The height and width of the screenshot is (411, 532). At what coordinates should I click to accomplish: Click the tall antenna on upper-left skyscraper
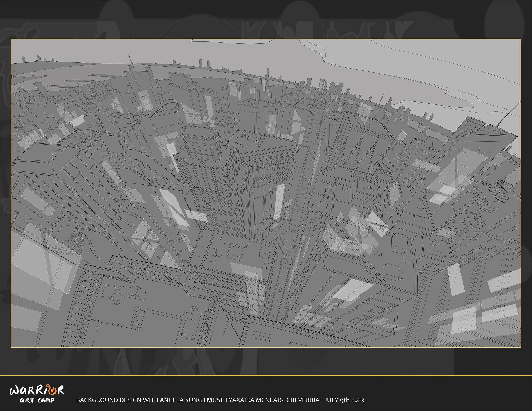pyautogui.click(x=132, y=63)
